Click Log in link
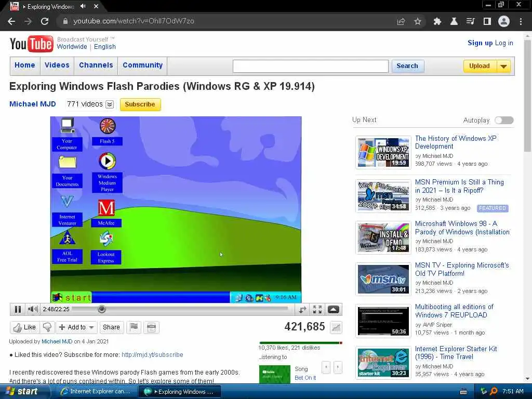Viewport: 532px width, 399px height. pos(504,43)
